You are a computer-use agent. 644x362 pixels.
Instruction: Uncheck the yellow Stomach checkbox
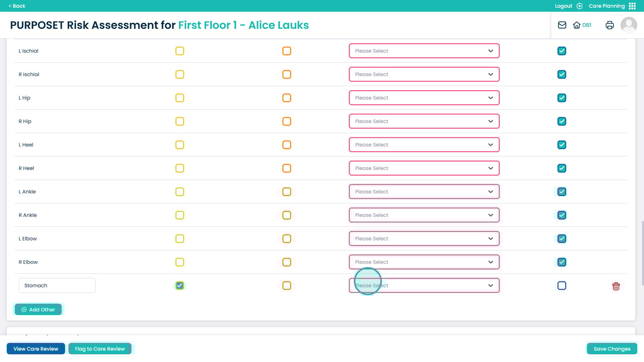(180, 286)
